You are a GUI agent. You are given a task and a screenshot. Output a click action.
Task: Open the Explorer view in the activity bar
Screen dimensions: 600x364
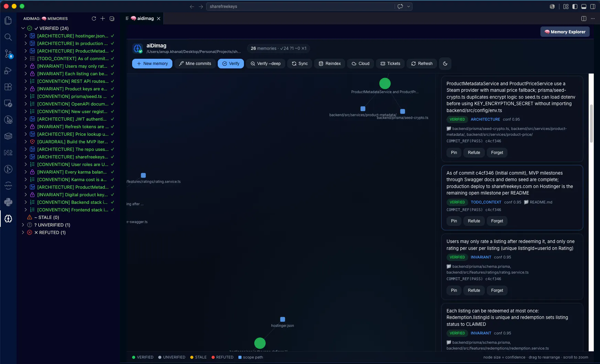8,21
